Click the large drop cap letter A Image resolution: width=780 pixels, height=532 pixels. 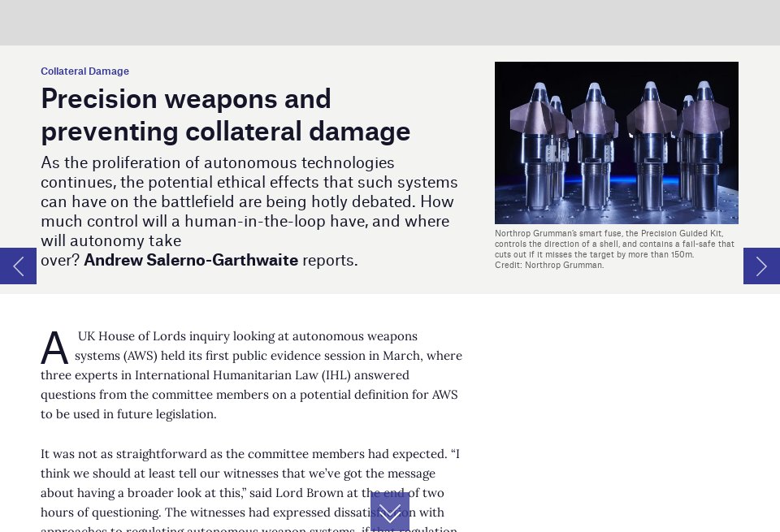click(x=54, y=348)
